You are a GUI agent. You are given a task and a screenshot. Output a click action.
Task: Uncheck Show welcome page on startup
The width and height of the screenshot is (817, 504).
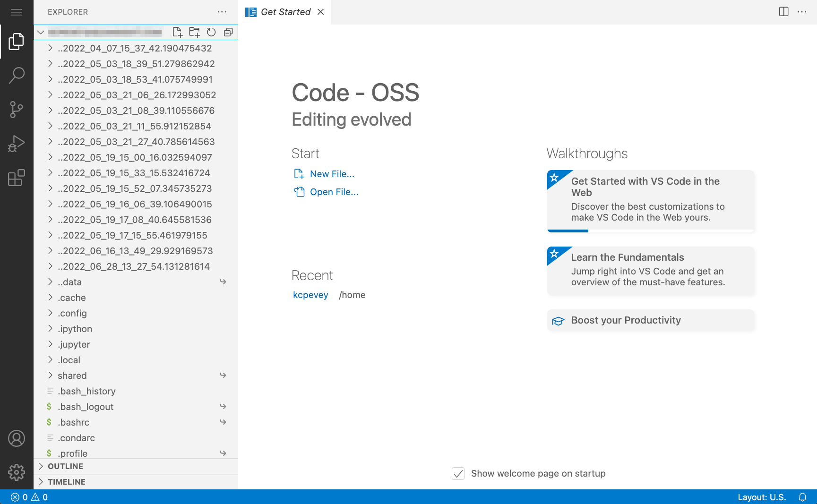458,473
